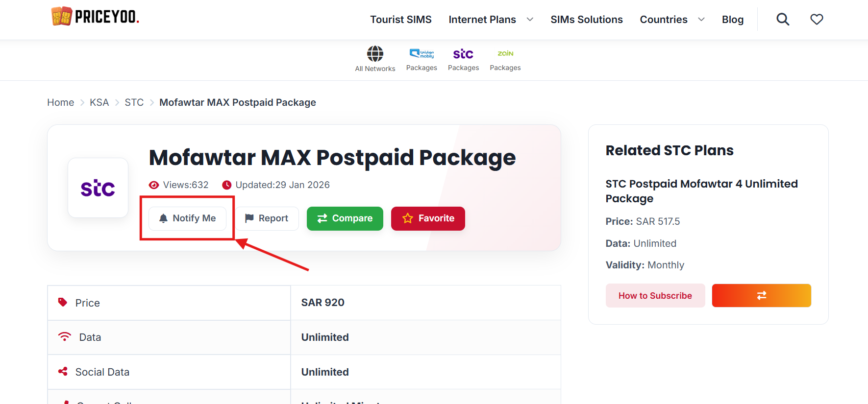Toggle Notify Me bell alert
The height and width of the screenshot is (404, 868).
click(x=188, y=218)
